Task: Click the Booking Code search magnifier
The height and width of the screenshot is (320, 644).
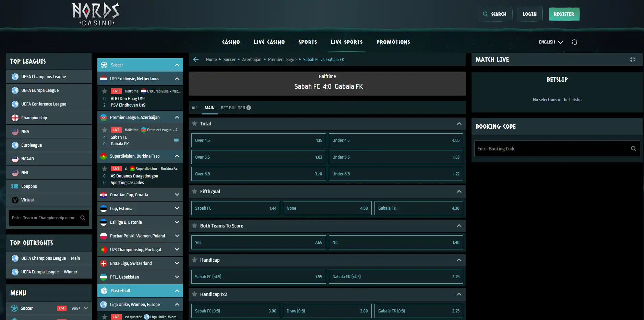Action: coord(633,149)
